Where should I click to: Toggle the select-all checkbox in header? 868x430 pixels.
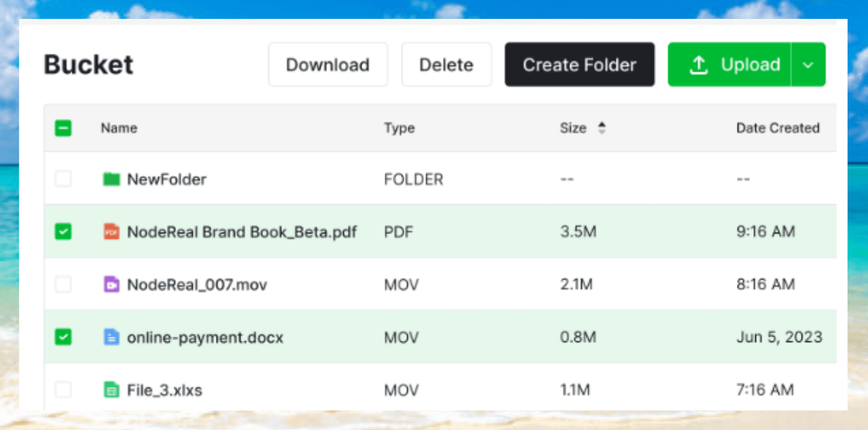(64, 129)
